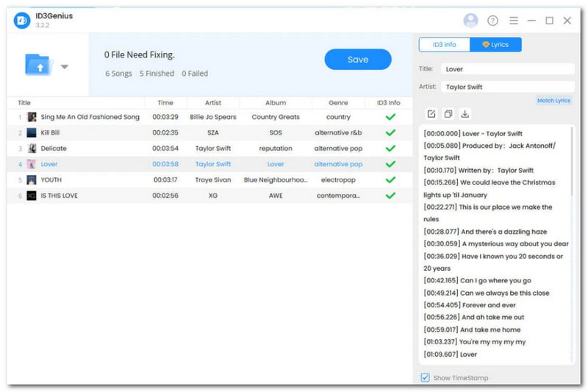Select album art thumbnail for YOUTH
The width and height of the screenshot is (588, 392).
32,179
